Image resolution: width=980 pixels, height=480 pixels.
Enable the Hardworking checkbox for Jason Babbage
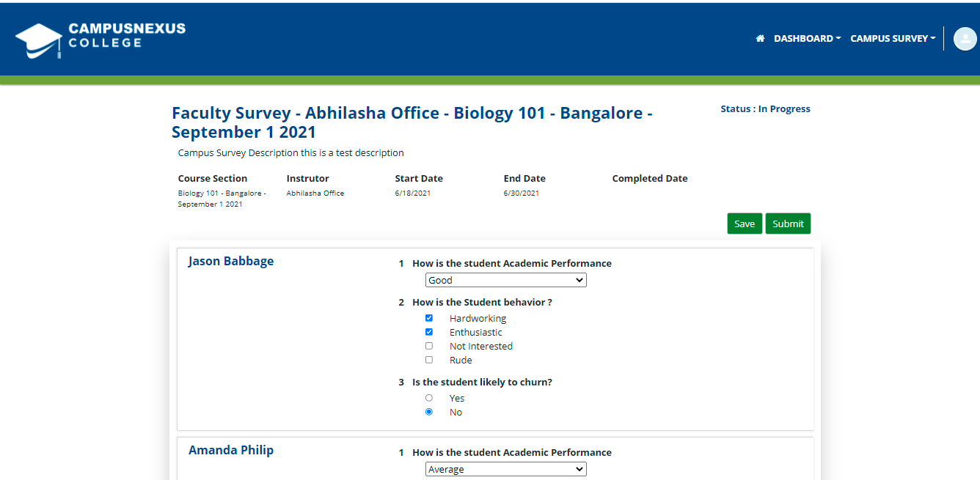[429, 317]
